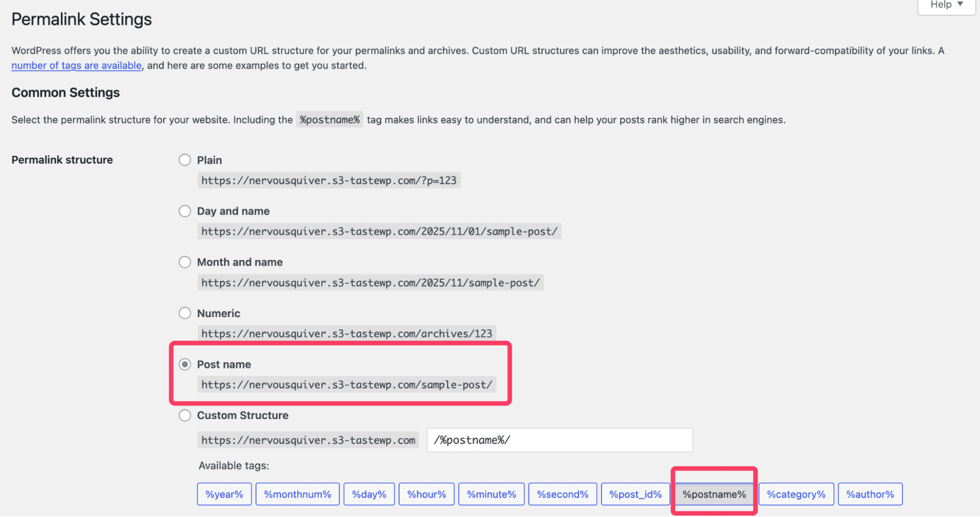
Task: Click the %second% tag button
Action: [x=563, y=494]
